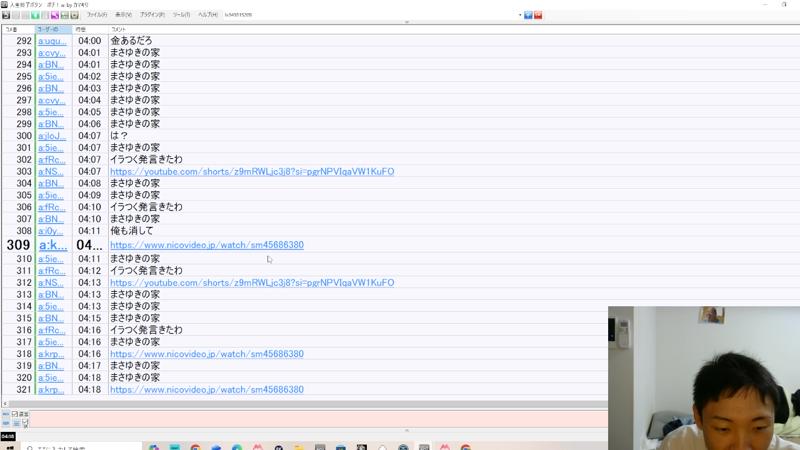Sort by the ユーザーID column header

52,30
